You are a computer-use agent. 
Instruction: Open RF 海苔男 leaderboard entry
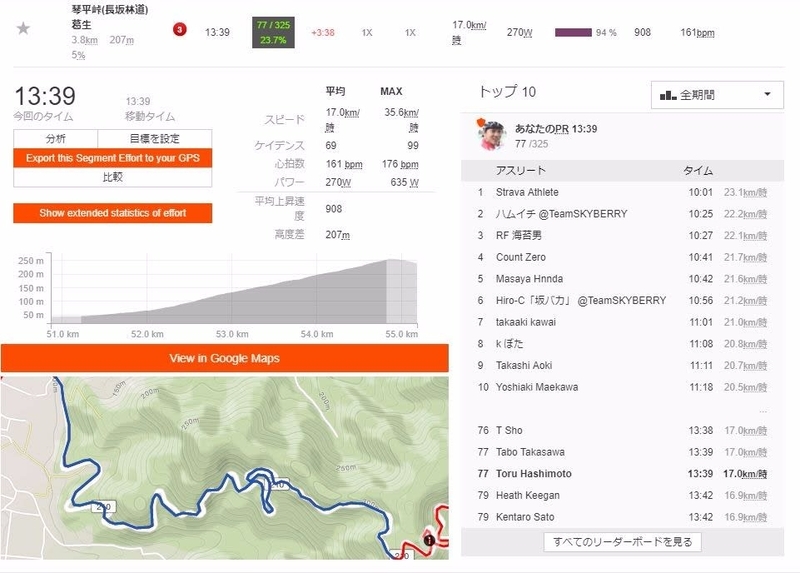pos(518,235)
